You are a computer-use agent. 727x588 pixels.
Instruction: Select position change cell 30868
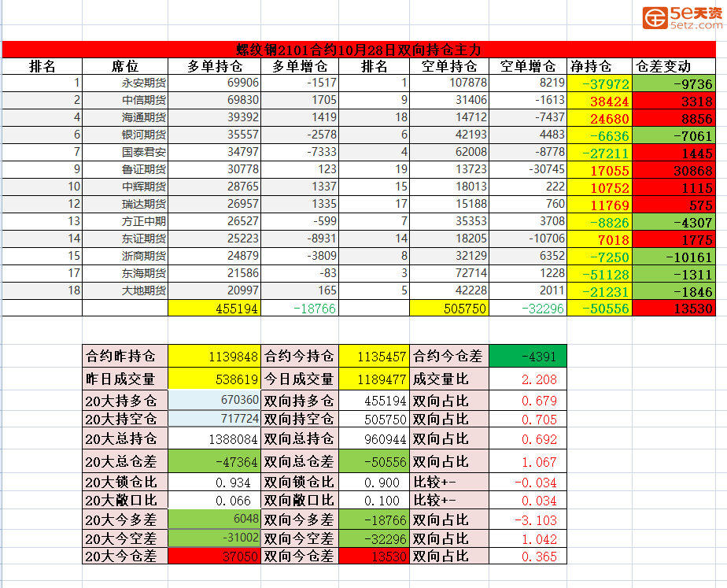pos(674,169)
